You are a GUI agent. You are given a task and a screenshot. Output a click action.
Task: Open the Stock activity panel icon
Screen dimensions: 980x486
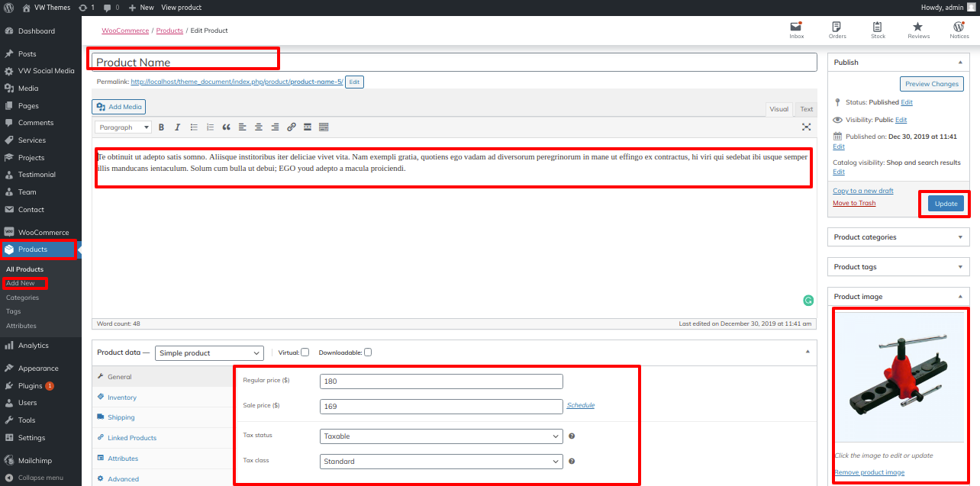878,30
